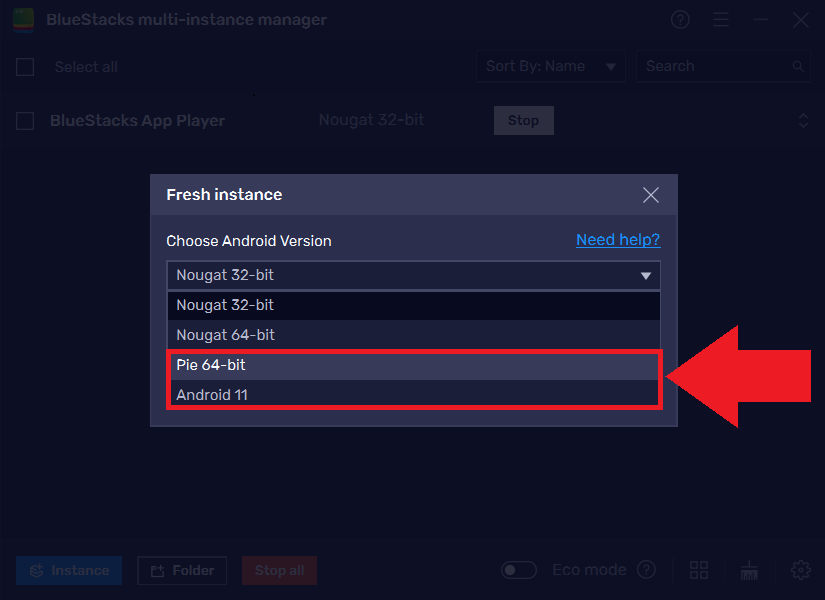Open the settings gear icon
The width and height of the screenshot is (825, 600).
pyautogui.click(x=801, y=569)
